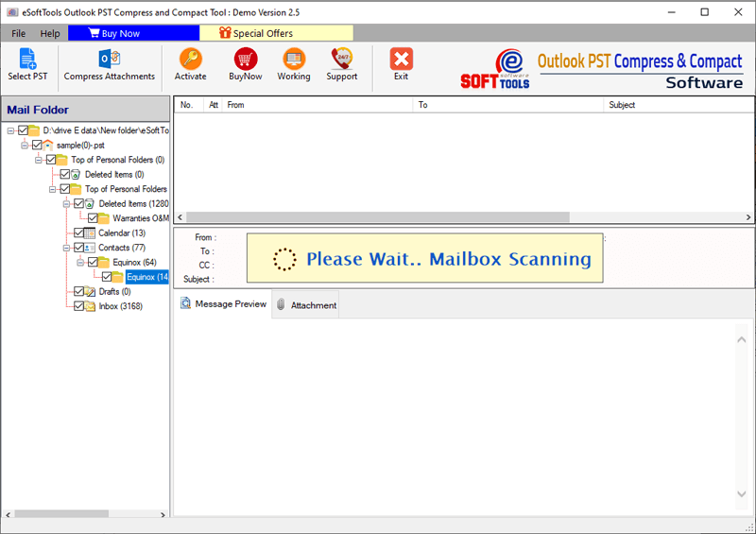Click the root drive path folder icon

coord(34,130)
